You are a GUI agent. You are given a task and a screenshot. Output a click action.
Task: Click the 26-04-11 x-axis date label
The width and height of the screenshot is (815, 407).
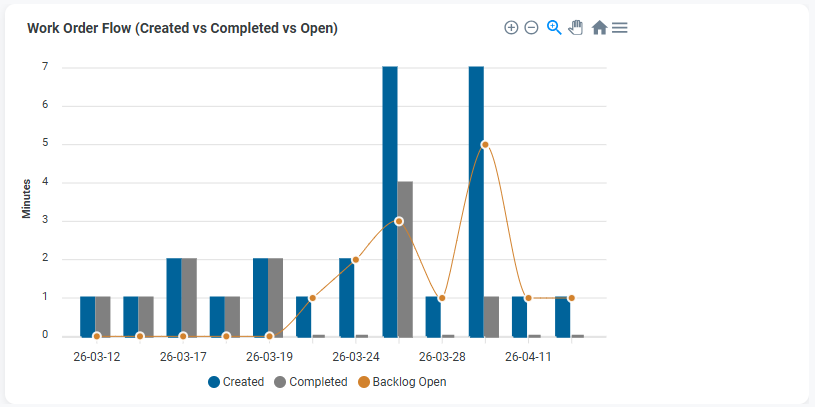point(528,356)
